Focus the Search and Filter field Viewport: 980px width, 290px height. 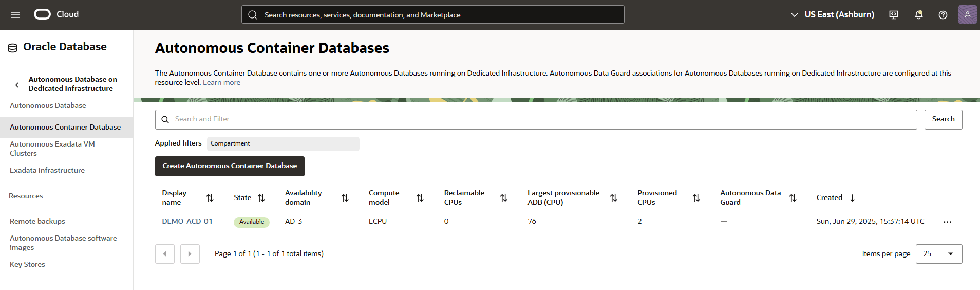click(x=536, y=119)
